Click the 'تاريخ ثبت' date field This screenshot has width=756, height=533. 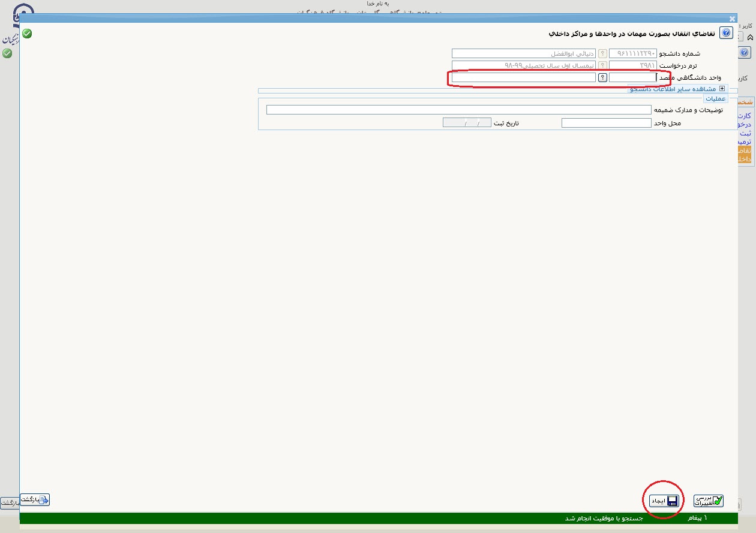(x=467, y=123)
